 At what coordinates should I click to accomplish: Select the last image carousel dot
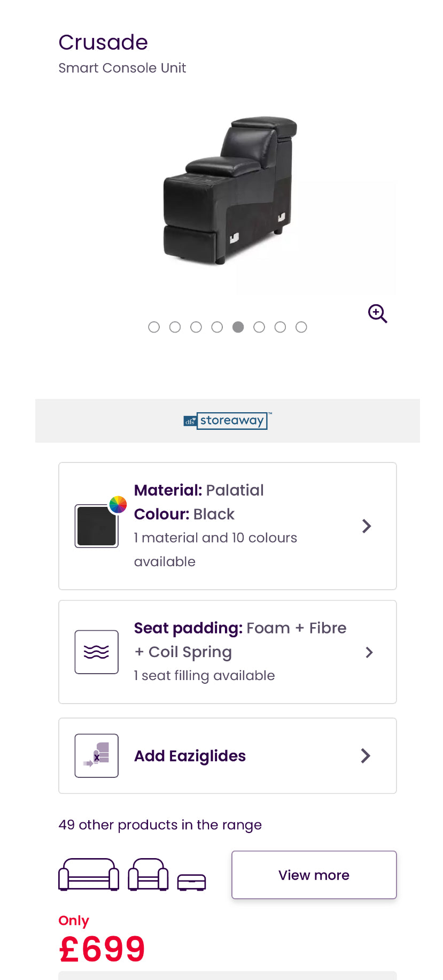point(301,327)
